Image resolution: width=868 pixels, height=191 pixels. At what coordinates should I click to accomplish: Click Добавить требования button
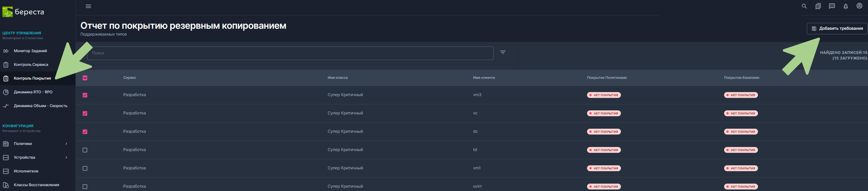pyautogui.click(x=837, y=29)
